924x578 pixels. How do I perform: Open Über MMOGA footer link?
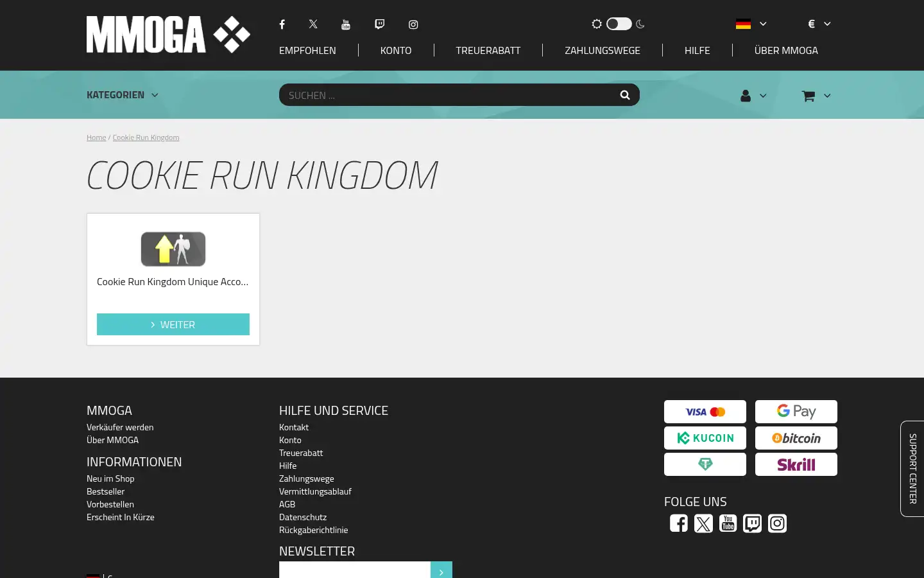[112, 440]
